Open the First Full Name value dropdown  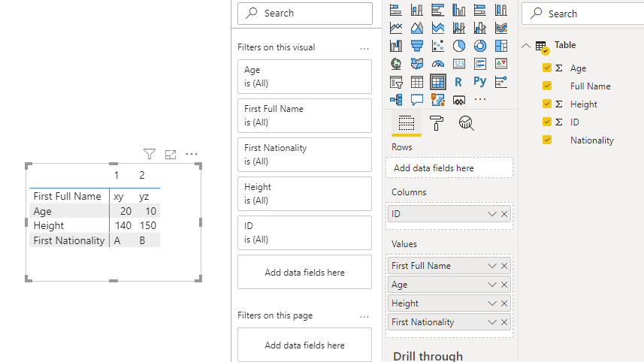pyautogui.click(x=491, y=266)
